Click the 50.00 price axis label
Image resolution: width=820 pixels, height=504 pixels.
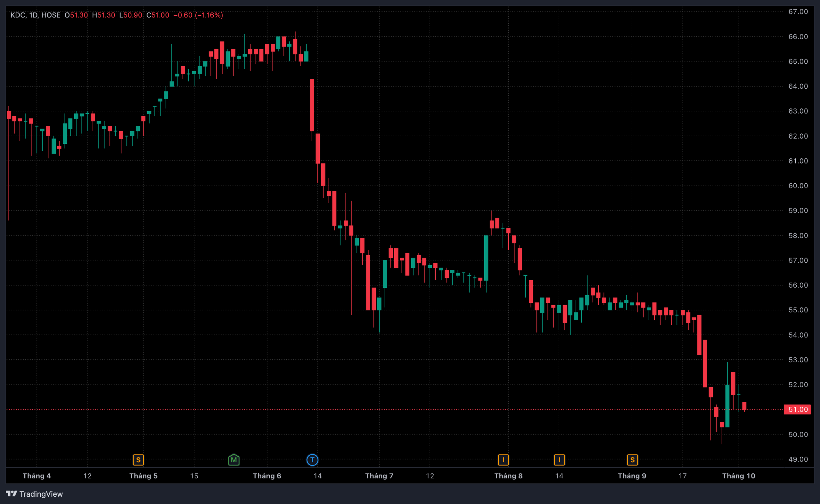click(798, 435)
